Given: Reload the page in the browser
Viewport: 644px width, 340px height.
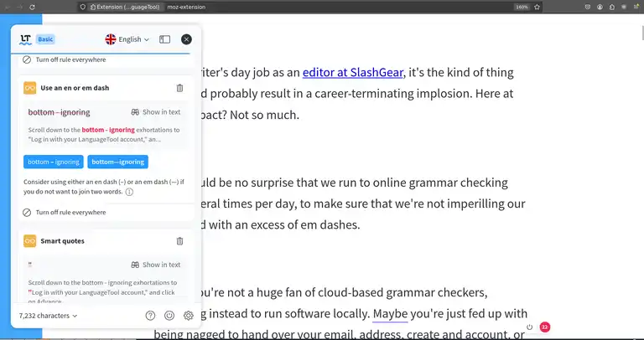Looking at the screenshot, I should (33, 7).
